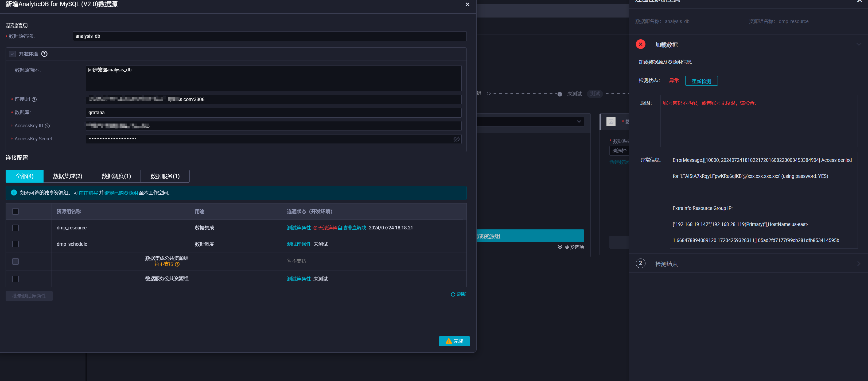This screenshot has width=868, height=381.
Task: Click the 异常 detection status text
Action: coord(674,80)
